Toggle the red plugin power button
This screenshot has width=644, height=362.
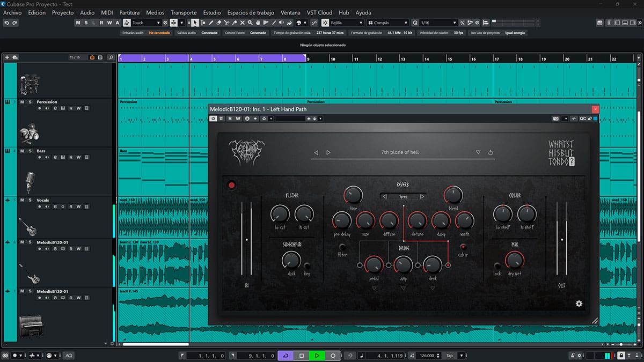point(231,186)
